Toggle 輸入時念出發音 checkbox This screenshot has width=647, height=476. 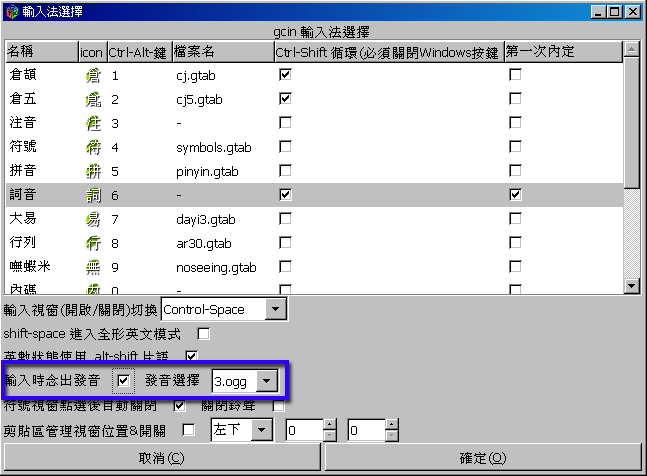pos(123,381)
